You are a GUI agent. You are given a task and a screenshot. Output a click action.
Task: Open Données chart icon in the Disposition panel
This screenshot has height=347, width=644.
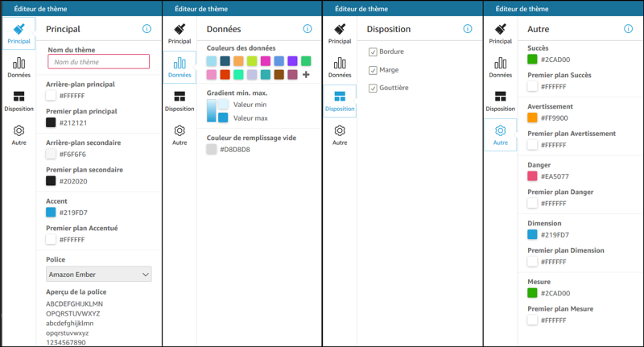[340, 63]
